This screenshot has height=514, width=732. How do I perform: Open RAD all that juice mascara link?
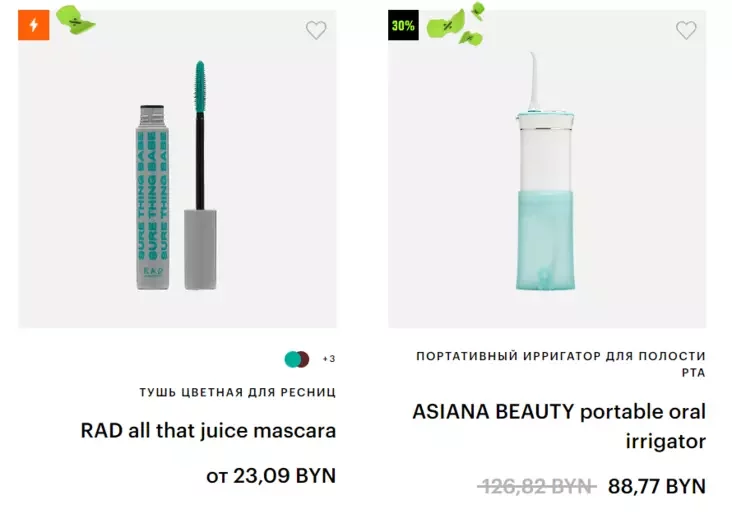pos(208,431)
